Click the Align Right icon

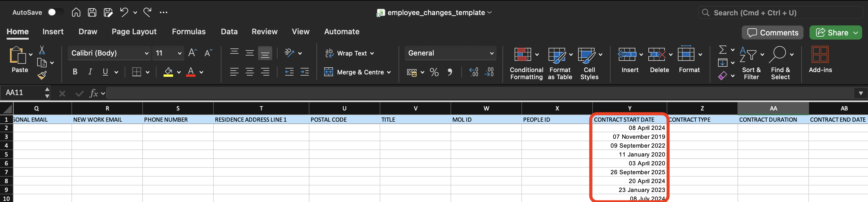tap(265, 72)
